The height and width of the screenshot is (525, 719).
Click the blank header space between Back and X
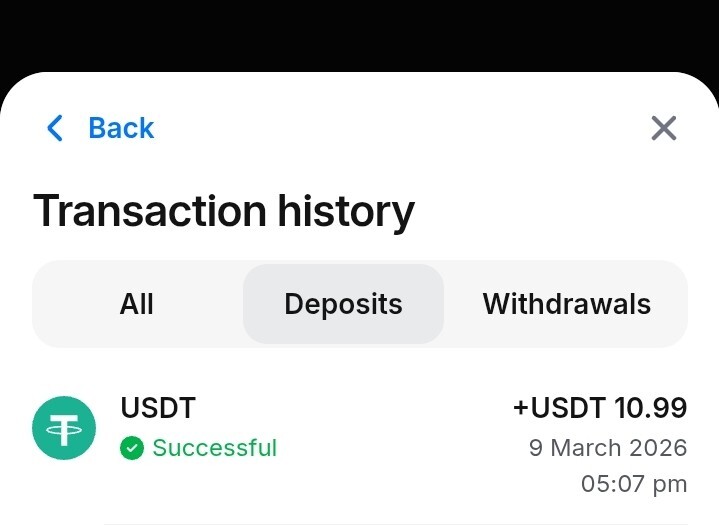tap(400, 128)
